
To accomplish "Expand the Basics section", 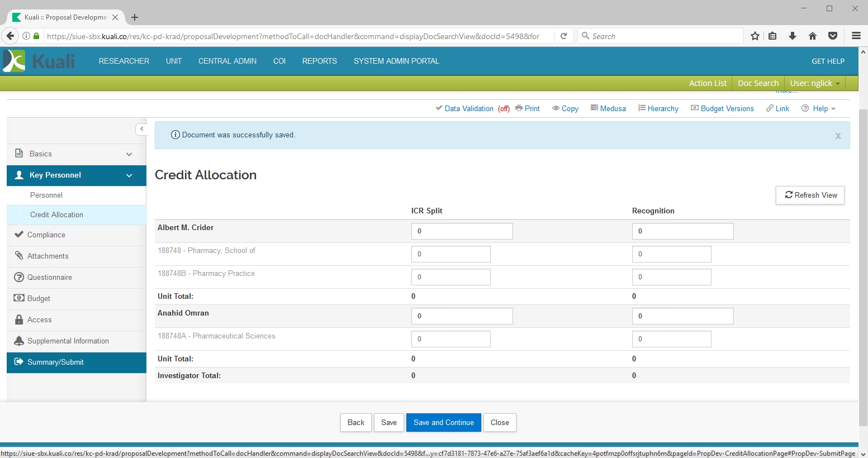I will coord(77,154).
